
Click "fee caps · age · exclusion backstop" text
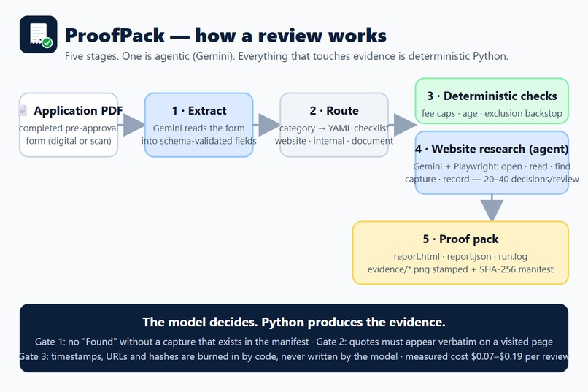492,113
